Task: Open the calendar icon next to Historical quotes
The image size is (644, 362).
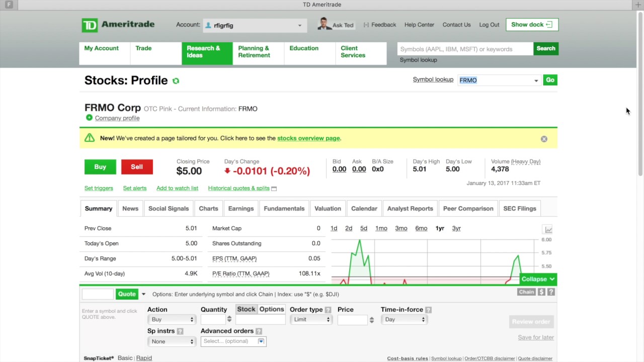Action: [x=274, y=189]
